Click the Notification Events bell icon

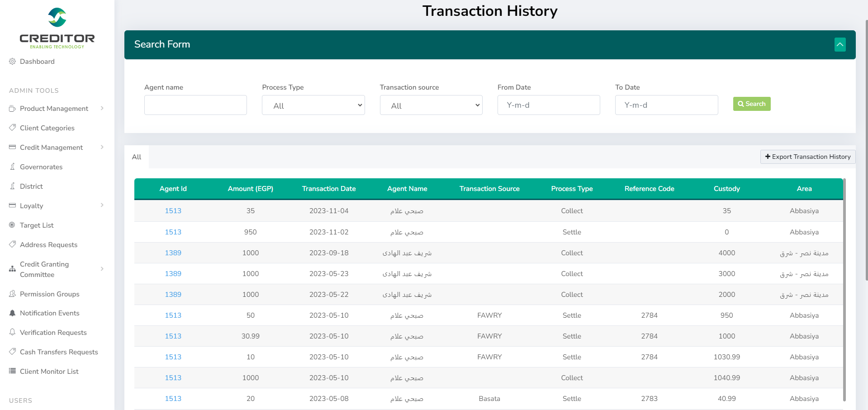coord(12,313)
